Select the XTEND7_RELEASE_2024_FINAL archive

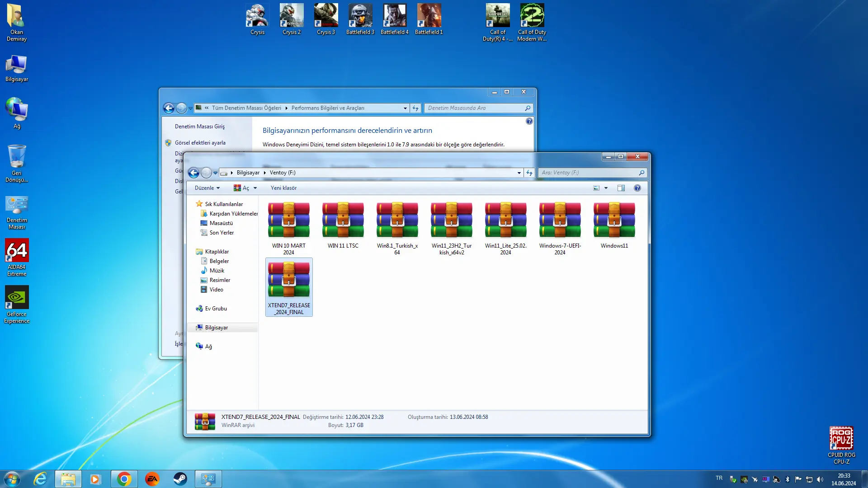(289, 287)
